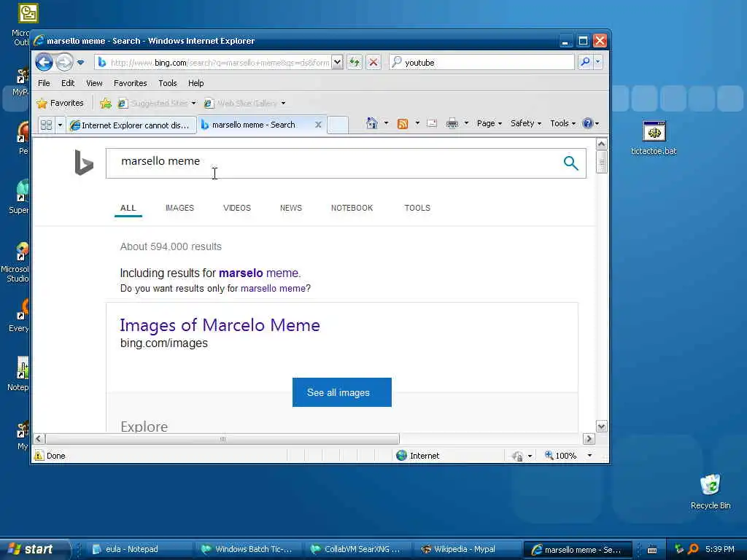Click the youtube search box in the toolbar
This screenshot has width=747, height=560.
coord(482,63)
